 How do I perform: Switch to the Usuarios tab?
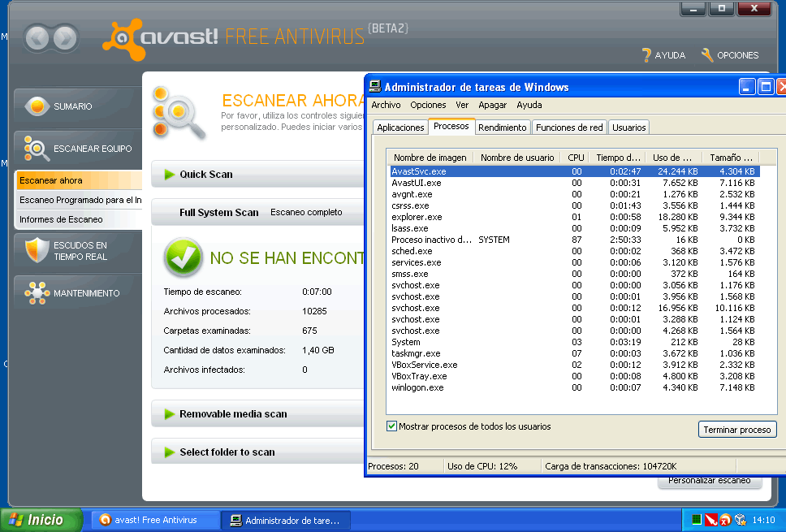[629, 128]
